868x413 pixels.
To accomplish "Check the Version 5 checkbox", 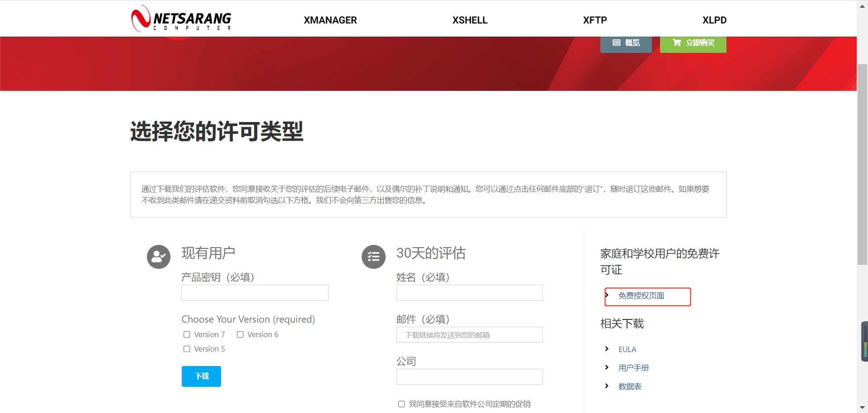I will [x=187, y=349].
